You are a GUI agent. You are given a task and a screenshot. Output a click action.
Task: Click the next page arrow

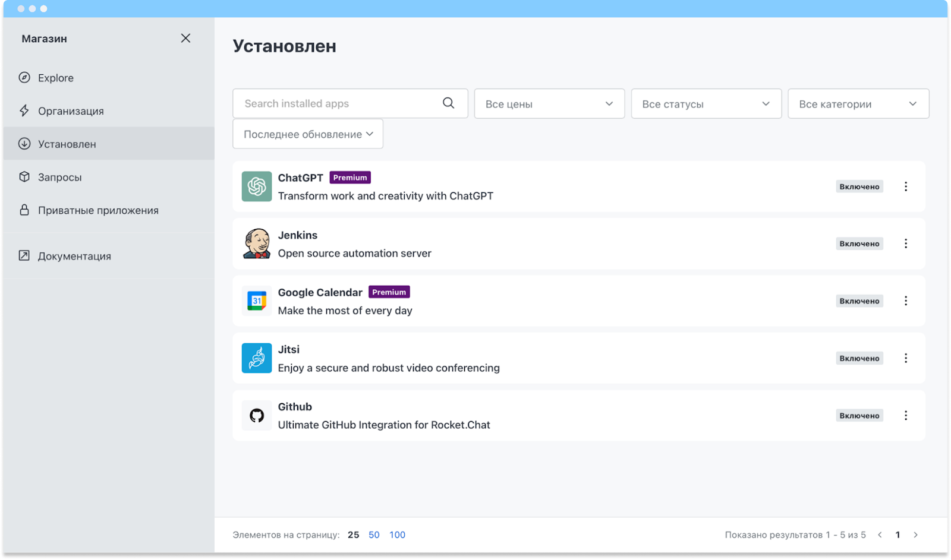(x=916, y=534)
